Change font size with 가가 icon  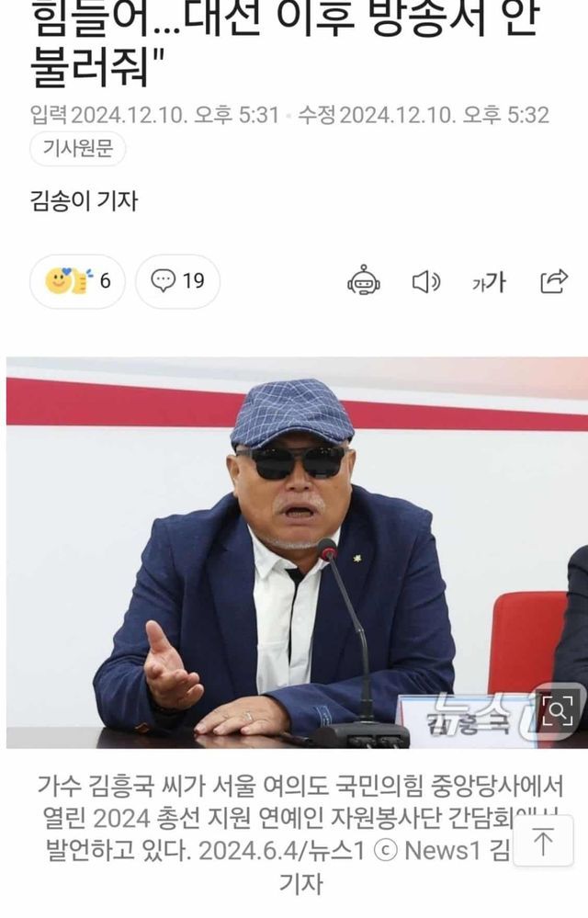point(489,283)
